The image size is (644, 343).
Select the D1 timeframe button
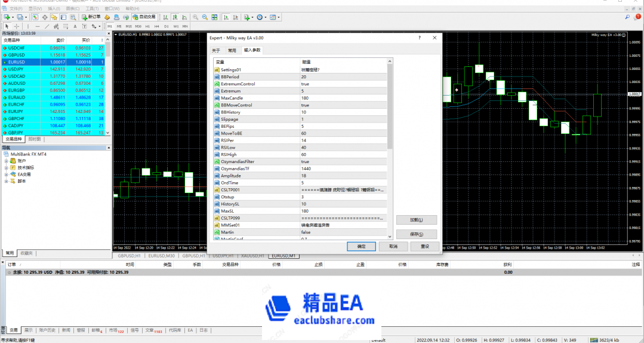(167, 26)
